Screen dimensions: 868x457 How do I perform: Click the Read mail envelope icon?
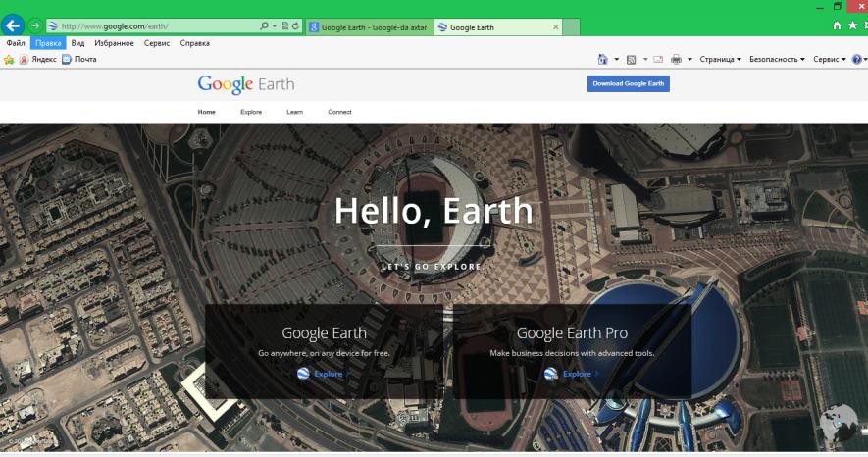pos(658,59)
